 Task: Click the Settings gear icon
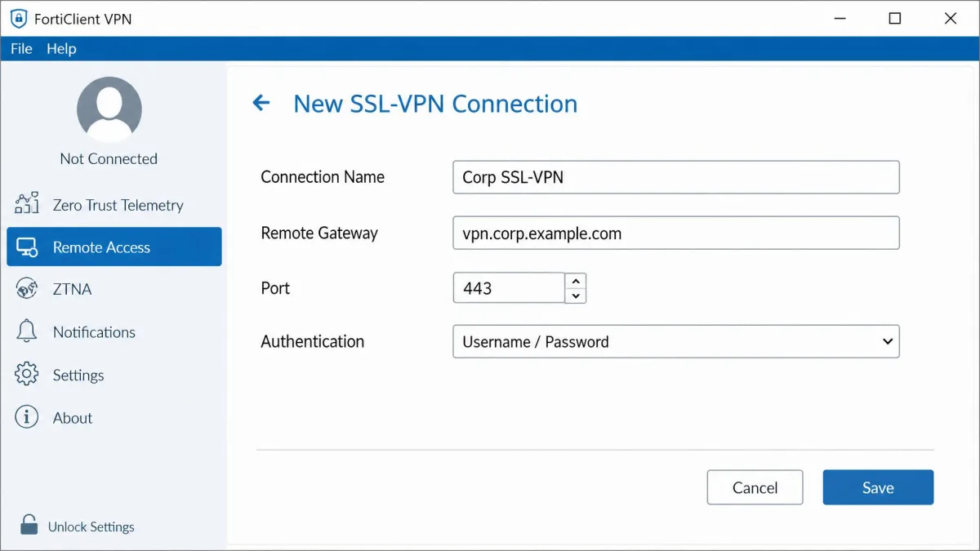coord(27,375)
